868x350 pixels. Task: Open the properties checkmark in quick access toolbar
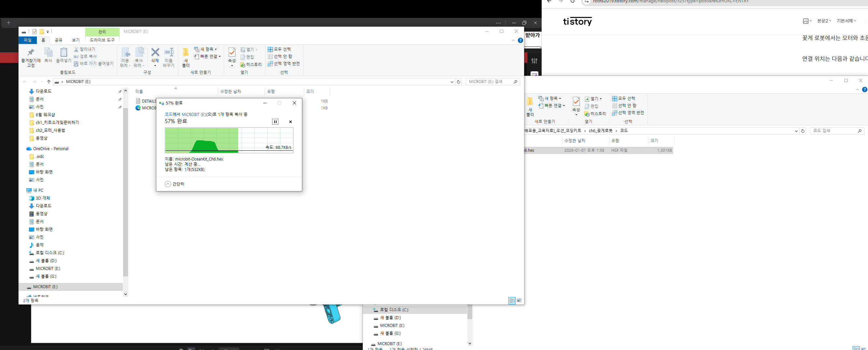(35, 32)
